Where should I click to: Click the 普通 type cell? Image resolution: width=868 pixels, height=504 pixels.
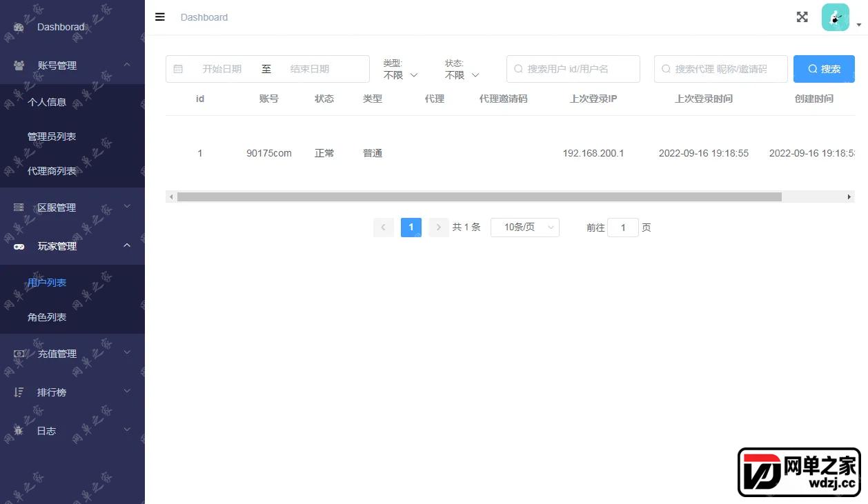(373, 153)
